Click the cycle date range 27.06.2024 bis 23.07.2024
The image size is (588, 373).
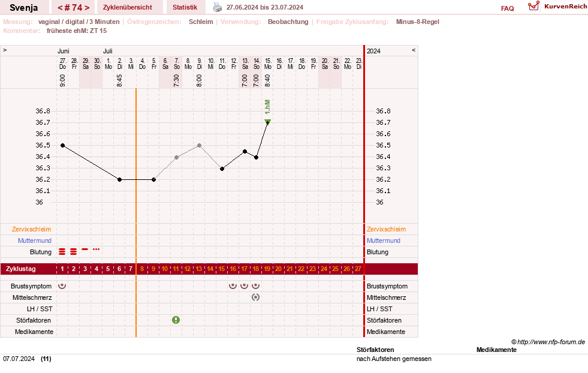(x=265, y=7)
